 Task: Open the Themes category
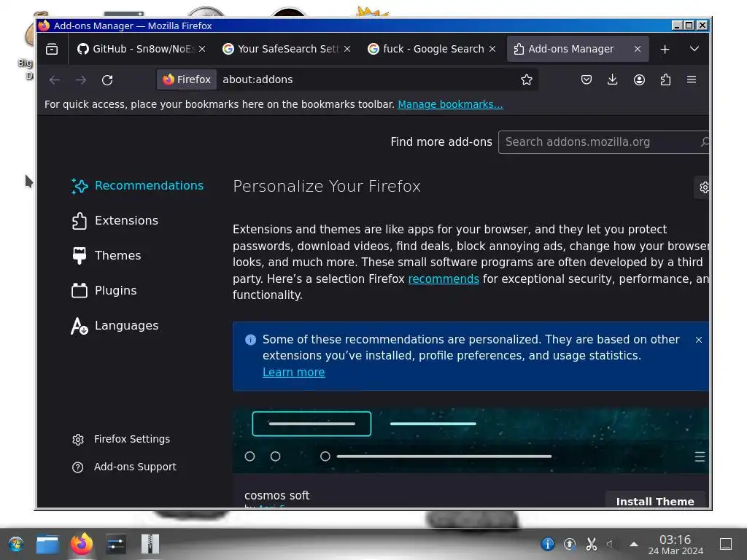(x=107, y=256)
